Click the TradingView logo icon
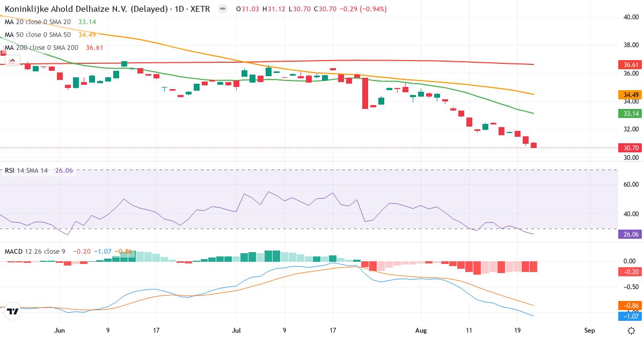 tap(13, 311)
